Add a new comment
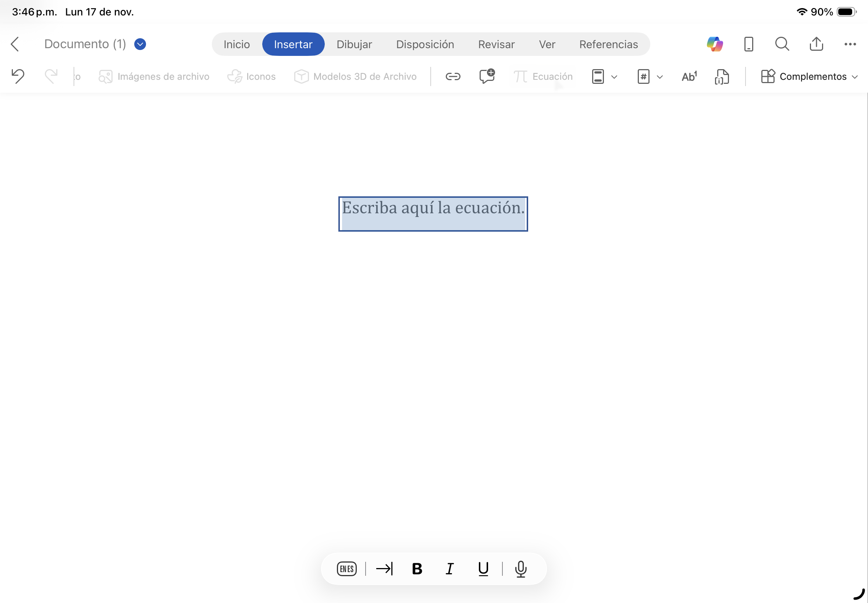The height and width of the screenshot is (603, 868). pyautogui.click(x=486, y=76)
